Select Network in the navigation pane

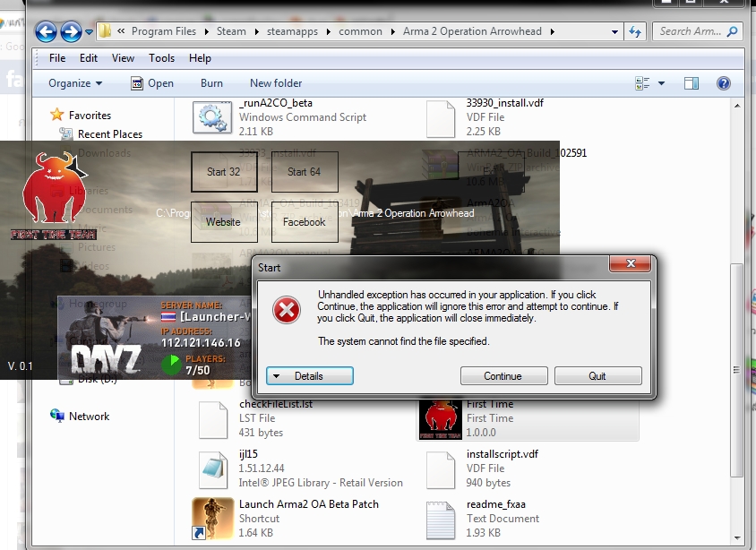point(90,416)
